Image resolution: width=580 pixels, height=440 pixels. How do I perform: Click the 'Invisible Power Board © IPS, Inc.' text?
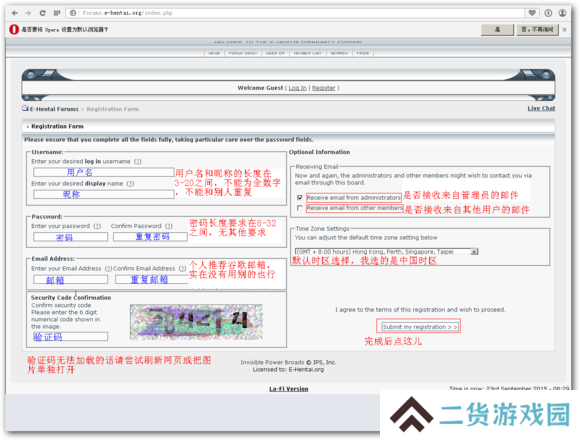(288, 362)
